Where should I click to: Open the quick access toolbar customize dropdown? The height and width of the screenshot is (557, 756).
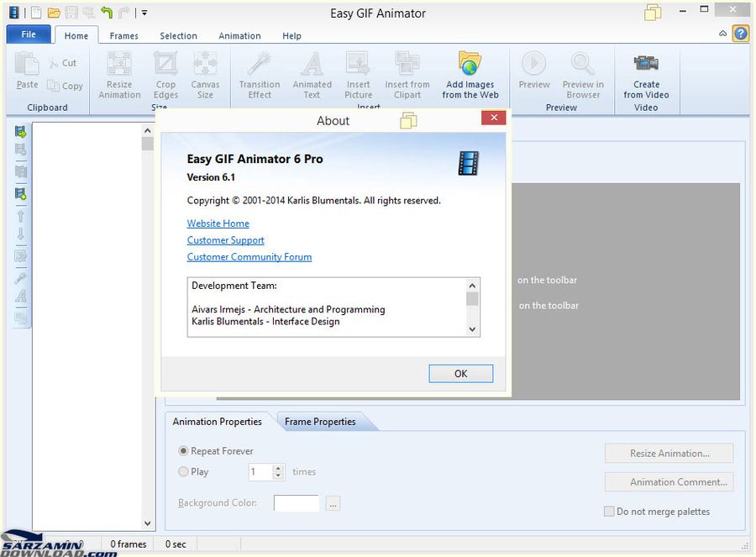point(144,13)
